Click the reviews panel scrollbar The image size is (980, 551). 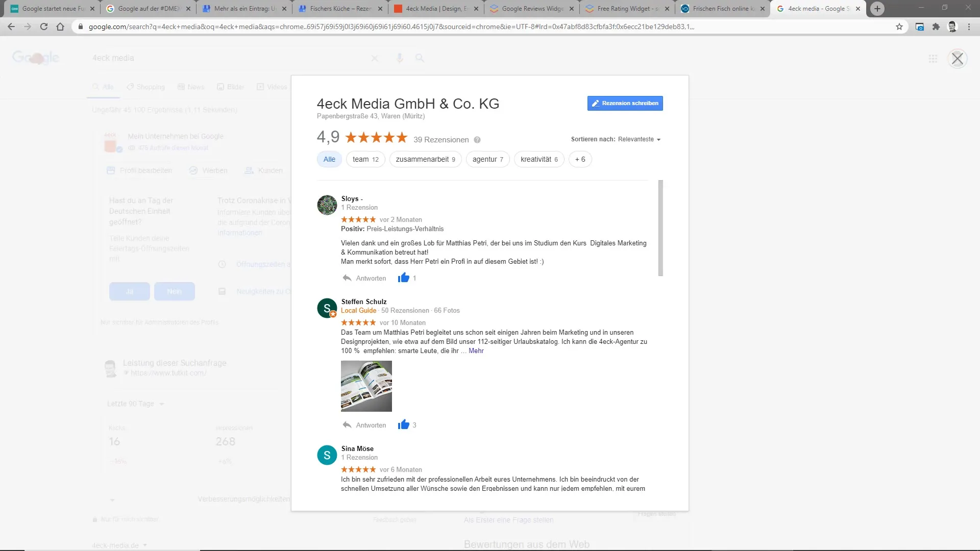pyautogui.click(x=660, y=228)
